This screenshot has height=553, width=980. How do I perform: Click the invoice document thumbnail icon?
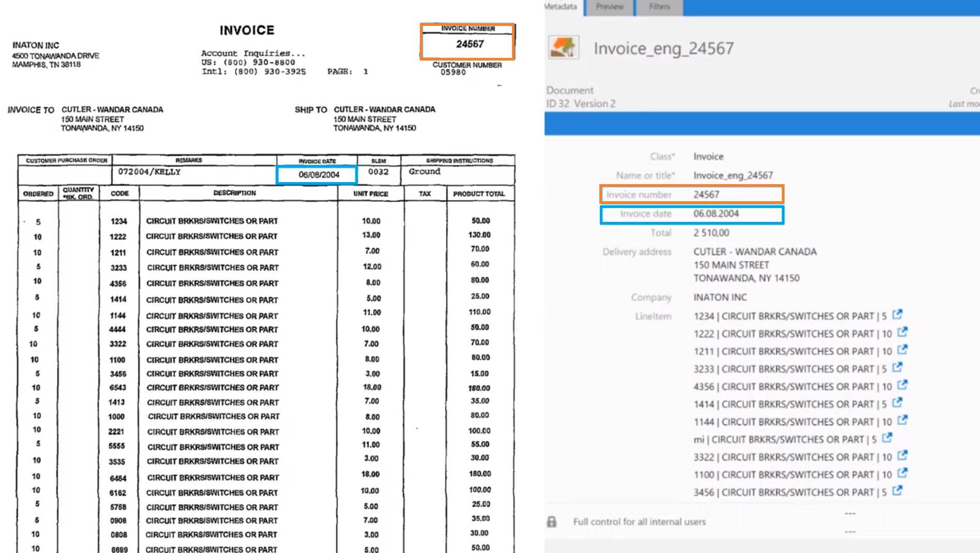563,48
